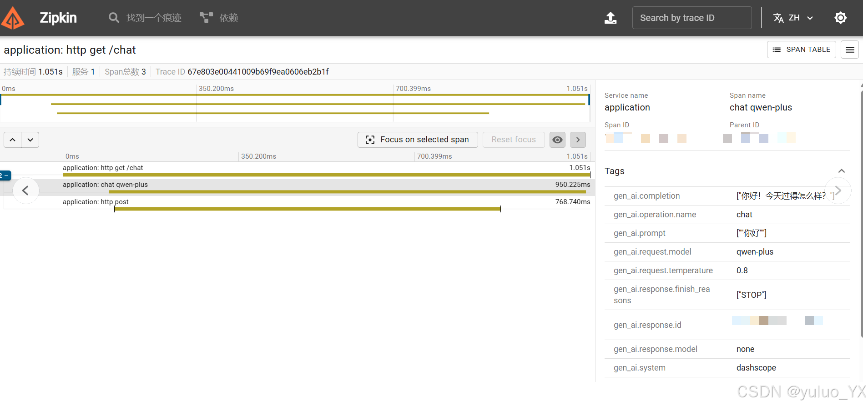
Task: Focus the Search by trace ID field
Action: tap(691, 18)
